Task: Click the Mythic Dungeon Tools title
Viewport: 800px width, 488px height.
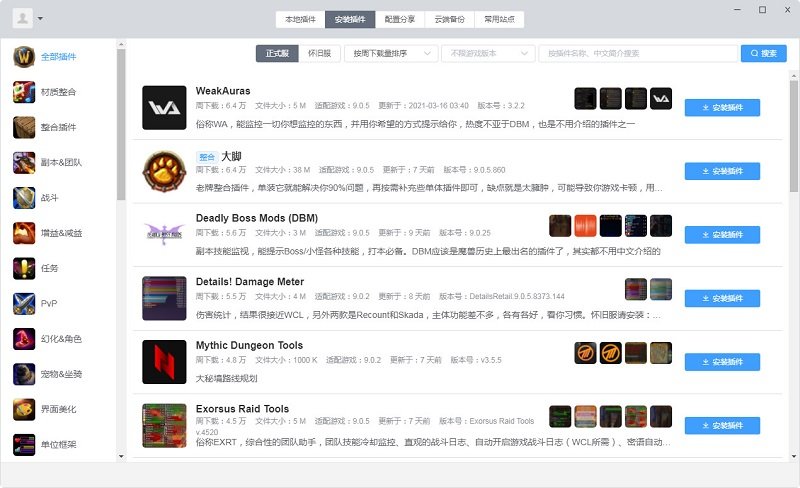Action: 249,345
